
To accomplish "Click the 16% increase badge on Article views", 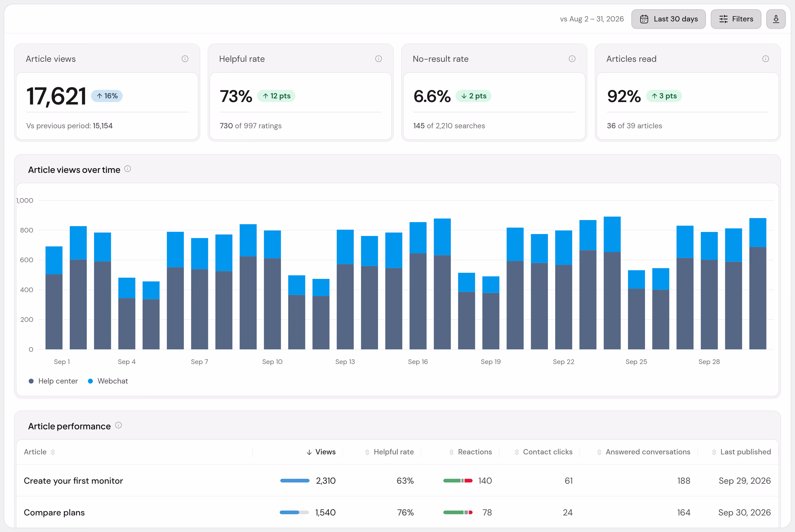I will pyautogui.click(x=107, y=96).
